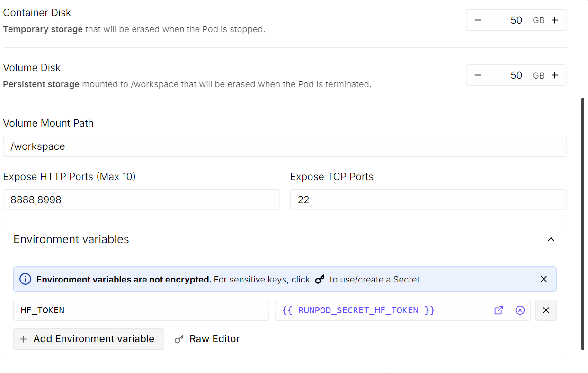Collapse the Environment variables section
Screen dimensions: 588x373
(x=551, y=239)
